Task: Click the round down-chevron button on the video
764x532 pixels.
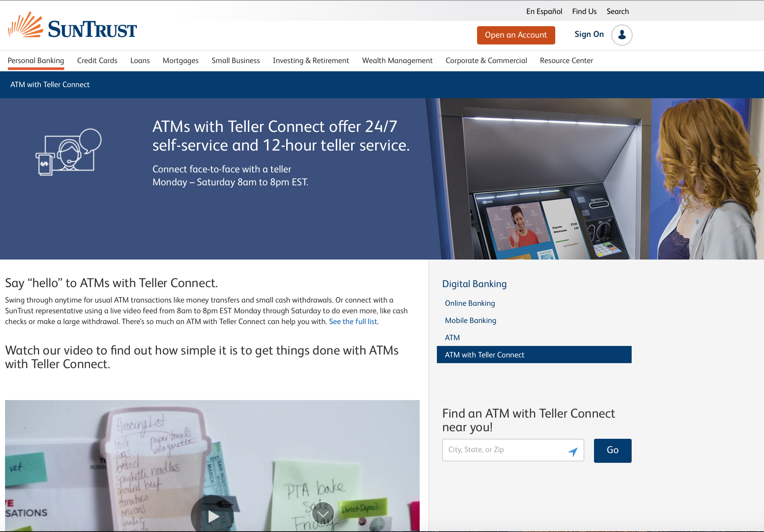Action: click(x=323, y=514)
